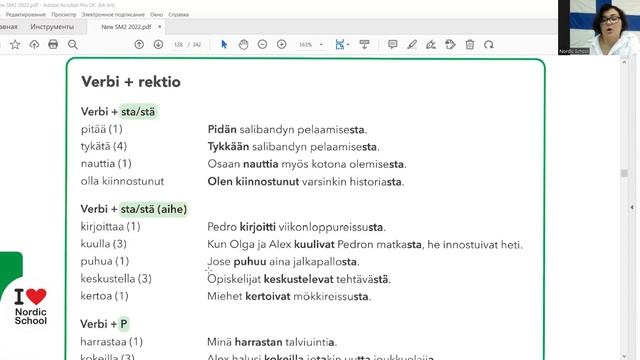Click the scrolling mode icon
The height and width of the screenshot is (360, 640).
click(x=364, y=44)
